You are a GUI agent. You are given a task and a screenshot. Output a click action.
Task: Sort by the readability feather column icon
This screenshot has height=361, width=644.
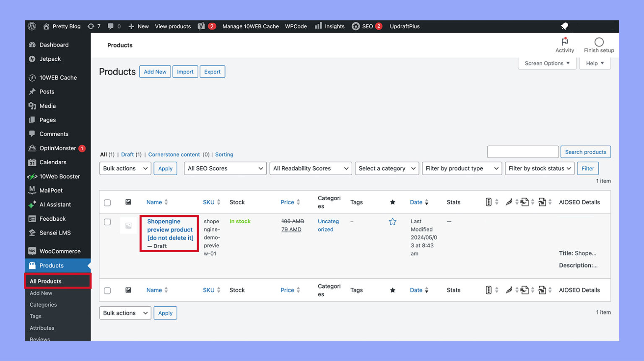509,202
